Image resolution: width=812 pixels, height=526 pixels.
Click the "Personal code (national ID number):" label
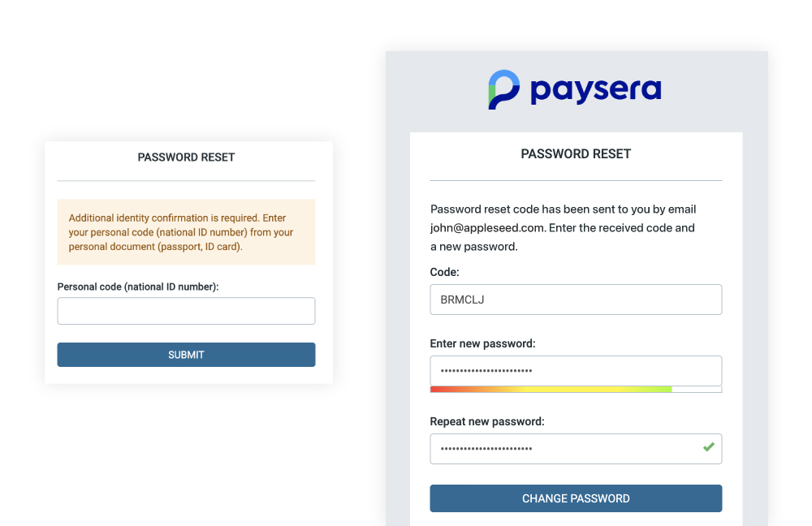[x=138, y=287]
